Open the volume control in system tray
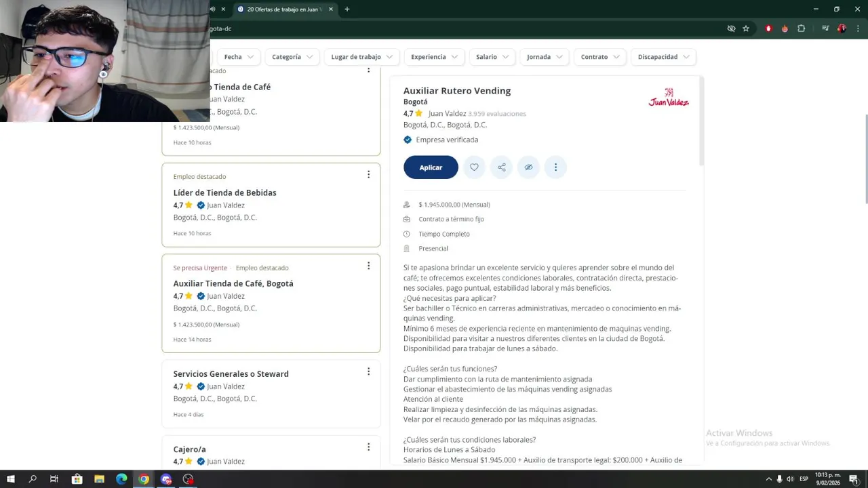The height and width of the screenshot is (488, 868). pos(790,479)
